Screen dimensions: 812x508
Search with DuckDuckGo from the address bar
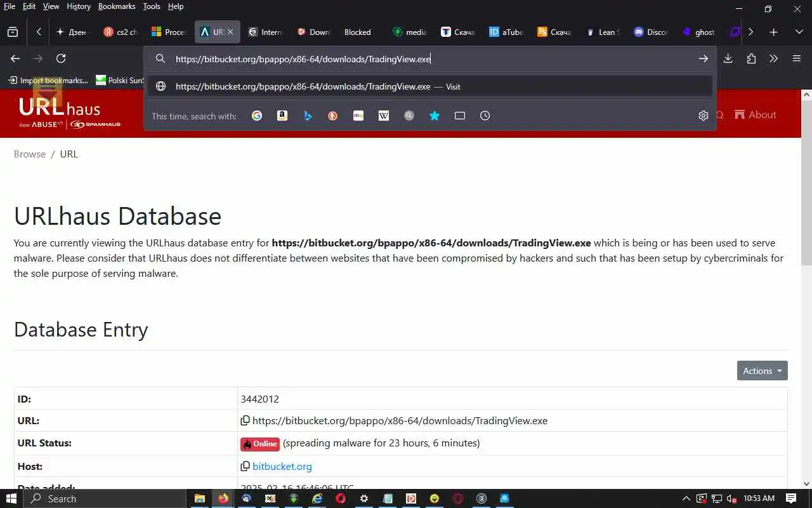click(x=333, y=116)
